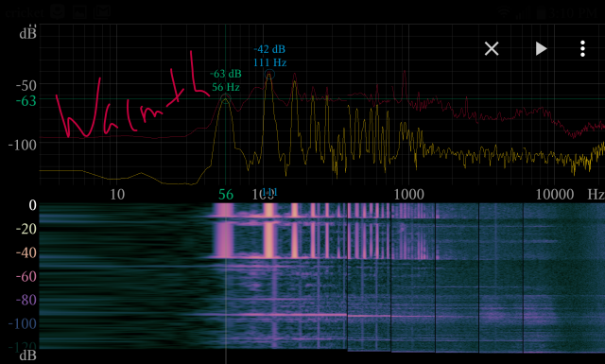The height and width of the screenshot is (364, 605).
Task: Tap the '-40' label on the waterfall scale
Action: [26, 252]
